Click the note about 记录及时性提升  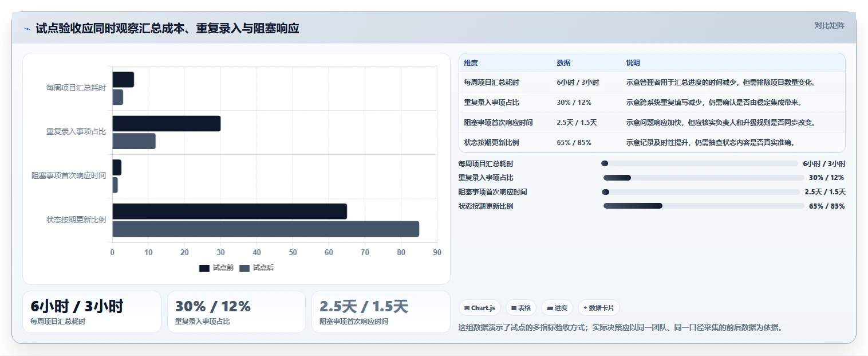(x=710, y=143)
